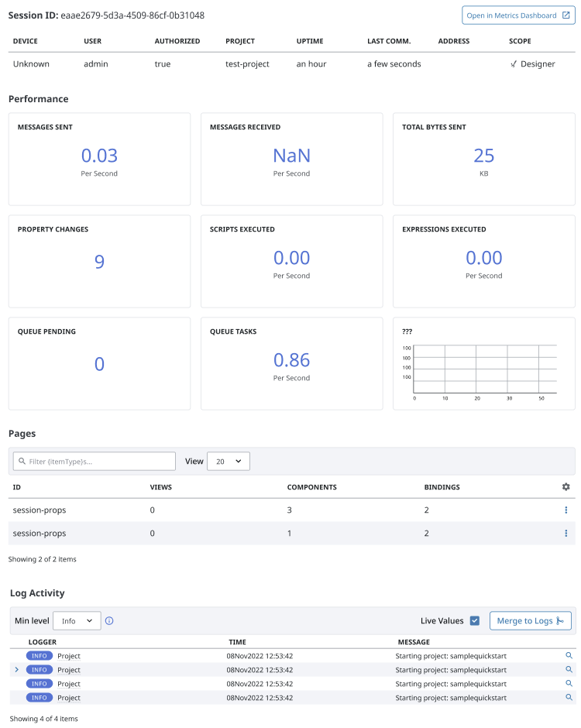Image resolution: width=581 pixels, height=728 pixels.
Task: Click the admin value under USER
Action: 96,64
